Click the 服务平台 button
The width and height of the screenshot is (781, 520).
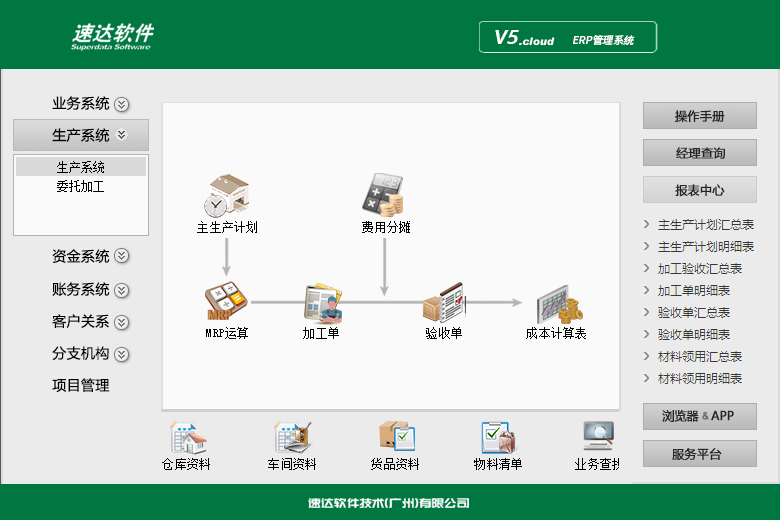coord(700,454)
